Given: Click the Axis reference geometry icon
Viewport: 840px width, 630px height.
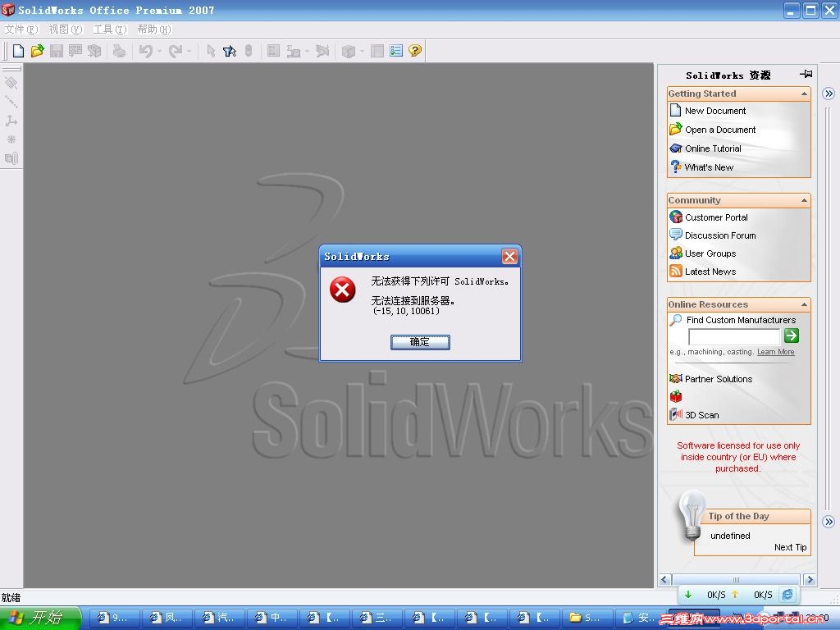Looking at the screenshot, I should pyautogui.click(x=11, y=102).
